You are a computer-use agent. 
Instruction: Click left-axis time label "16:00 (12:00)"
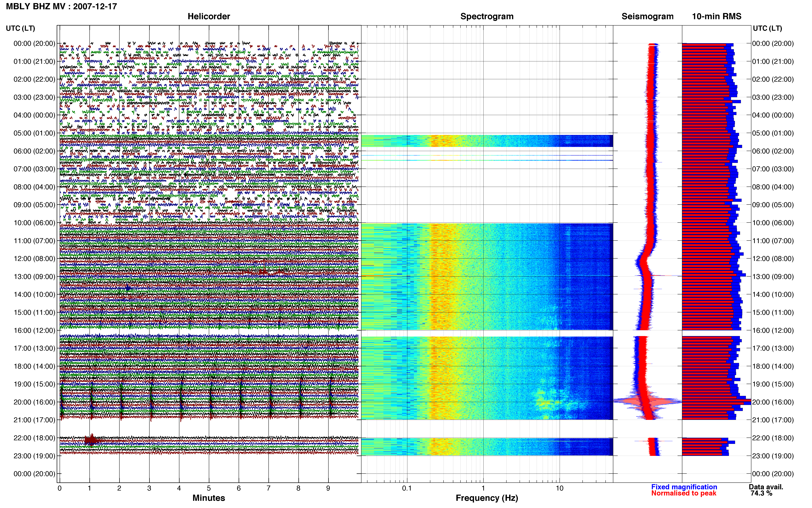(34, 330)
